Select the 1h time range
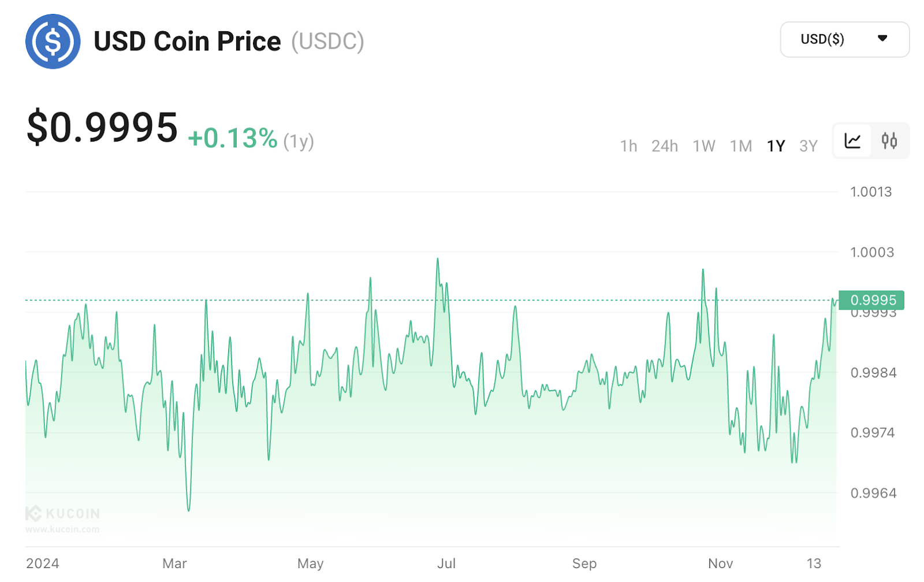This screenshot has width=924, height=582. (628, 146)
